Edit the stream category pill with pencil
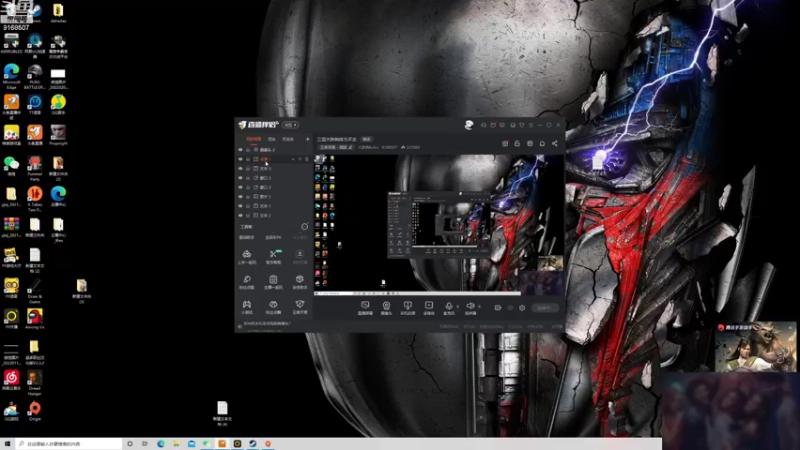Image resolution: width=800 pixels, height=450 pixels. (x=336, y=147)
